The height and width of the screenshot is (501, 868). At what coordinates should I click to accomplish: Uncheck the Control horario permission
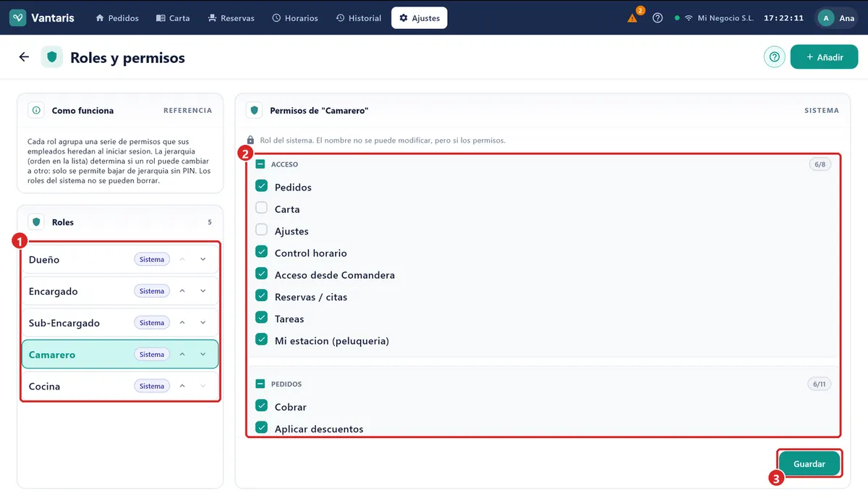(x=262, y=252)
